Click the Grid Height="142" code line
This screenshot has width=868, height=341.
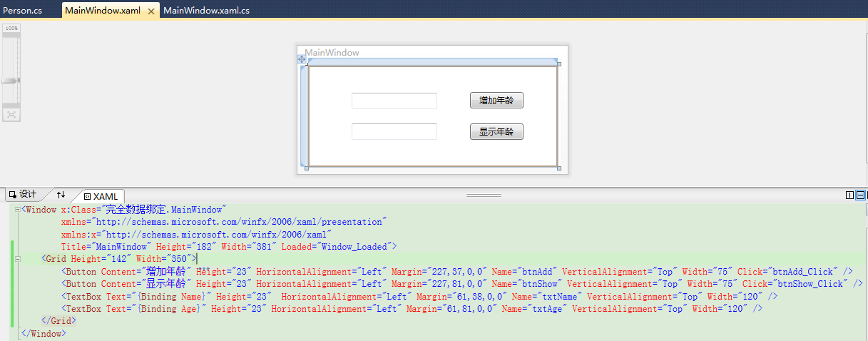tap(118, 259)
